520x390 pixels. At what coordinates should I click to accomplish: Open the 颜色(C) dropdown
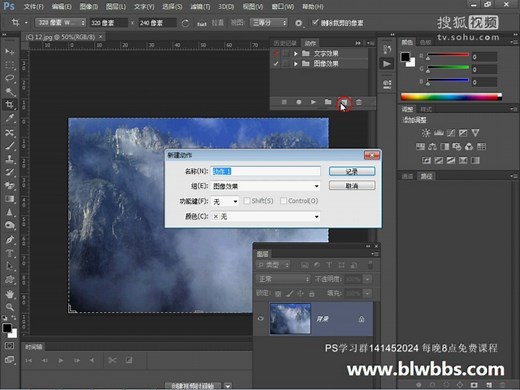265,217
